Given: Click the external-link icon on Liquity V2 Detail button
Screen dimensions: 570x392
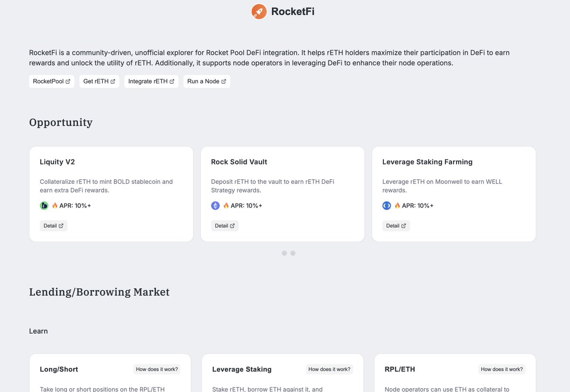Looking at the screenshot, I should [61, 225].
